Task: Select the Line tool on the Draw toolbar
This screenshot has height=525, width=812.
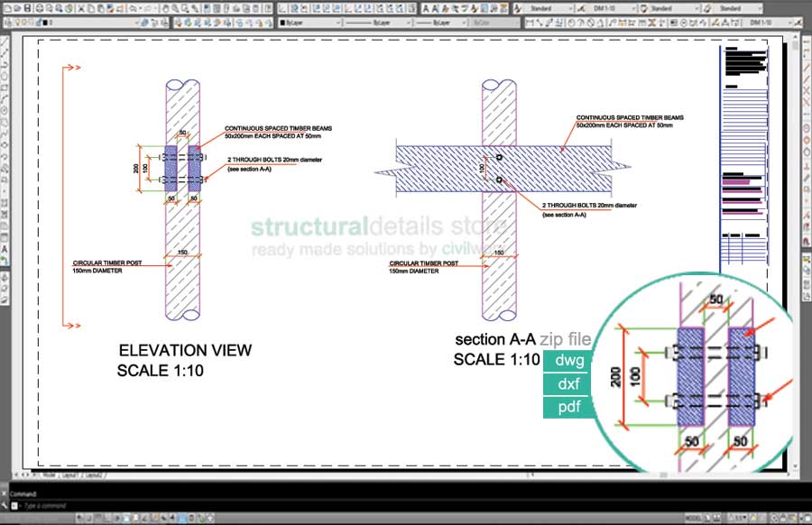Action: pos(6,41)
